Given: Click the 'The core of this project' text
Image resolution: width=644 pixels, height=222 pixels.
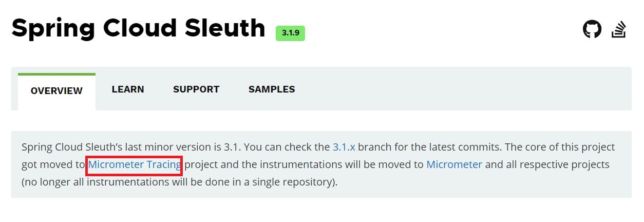Looking at the screenshot, I should click(560, 147).
